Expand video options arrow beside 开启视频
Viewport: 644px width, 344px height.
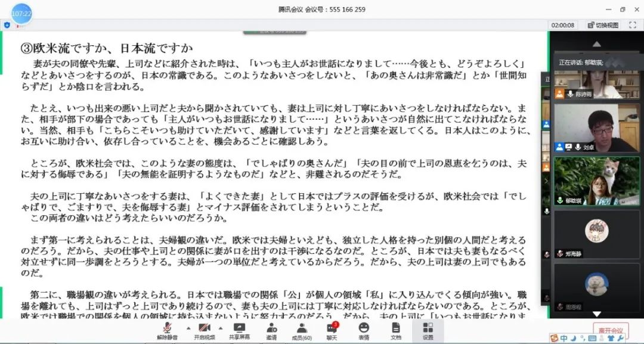220,328
